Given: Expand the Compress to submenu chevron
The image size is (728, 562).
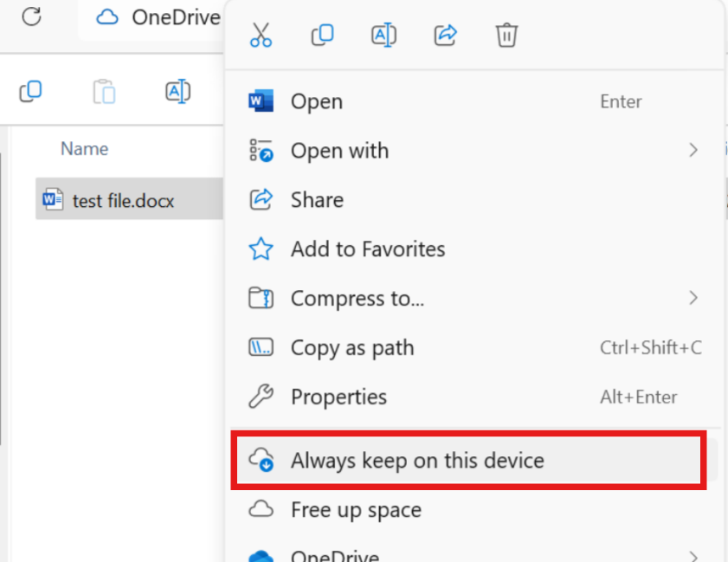Looking at the screenshot, I should (x=693, y=298).
